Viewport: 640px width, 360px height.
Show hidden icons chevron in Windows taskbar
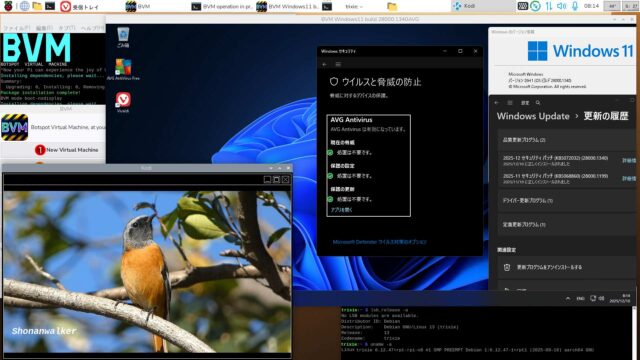(x=568, y=299)
